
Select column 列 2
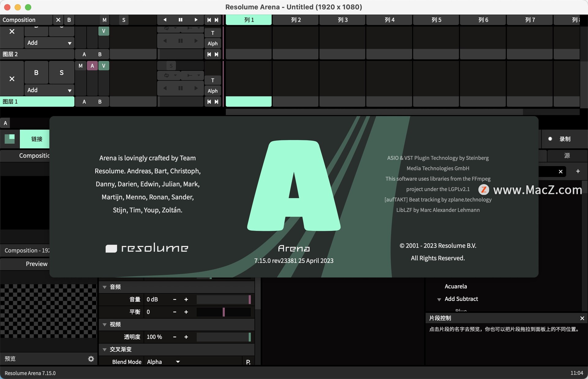tap(296, 20)
